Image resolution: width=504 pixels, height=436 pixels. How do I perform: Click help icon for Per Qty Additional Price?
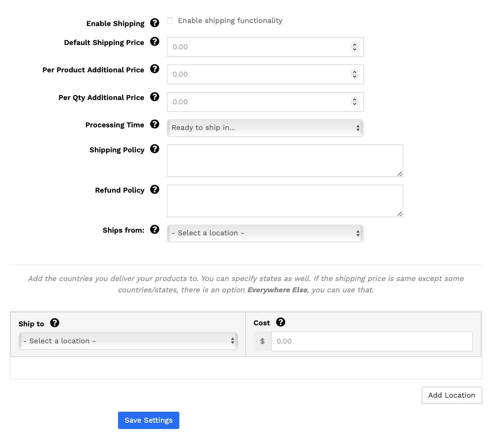click(155, 97)
